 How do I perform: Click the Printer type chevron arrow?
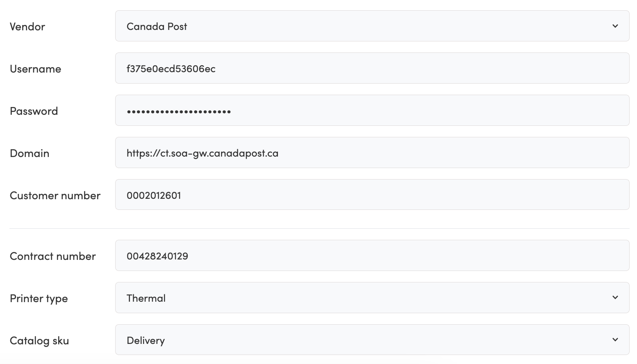(615, 298)
